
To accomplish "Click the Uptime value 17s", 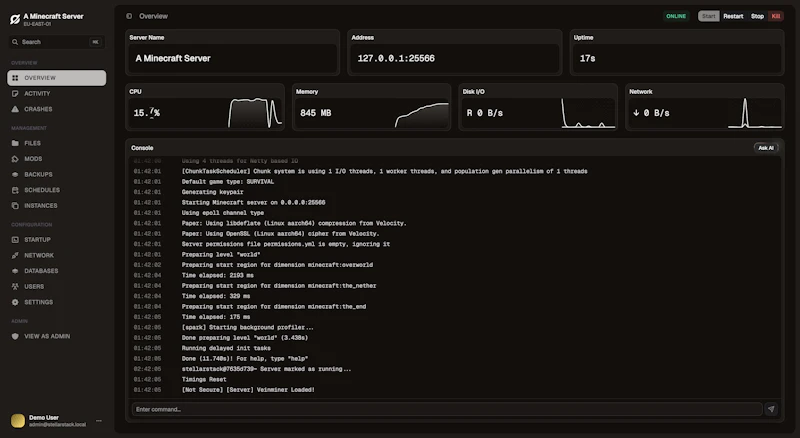I will click(587, 58).
